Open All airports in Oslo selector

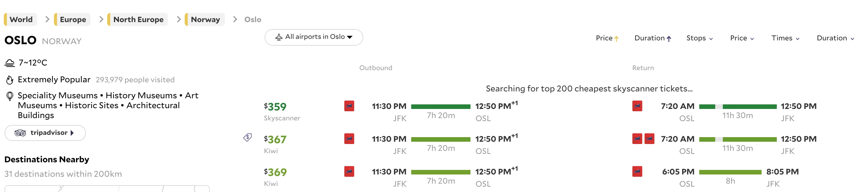point(314,37)
